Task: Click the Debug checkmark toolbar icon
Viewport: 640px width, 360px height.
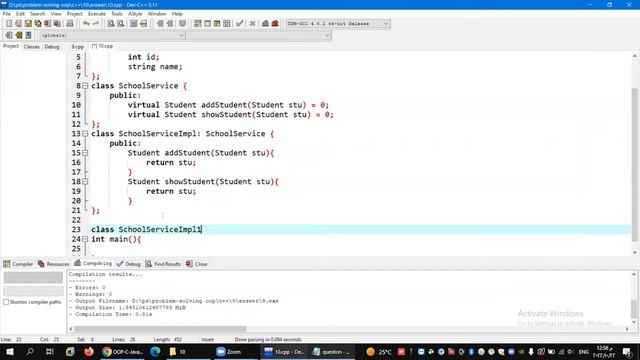Action: click(x=240, y=24)
